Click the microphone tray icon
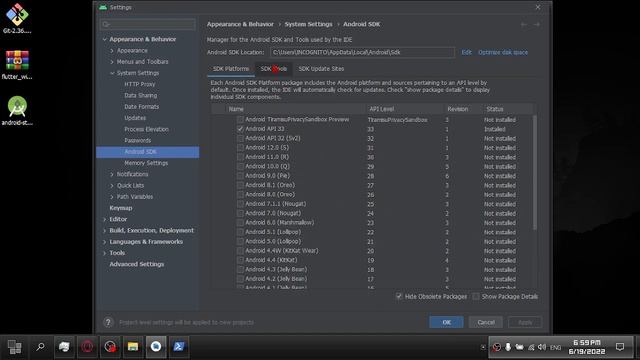640x360 pixels. (508, 347)
